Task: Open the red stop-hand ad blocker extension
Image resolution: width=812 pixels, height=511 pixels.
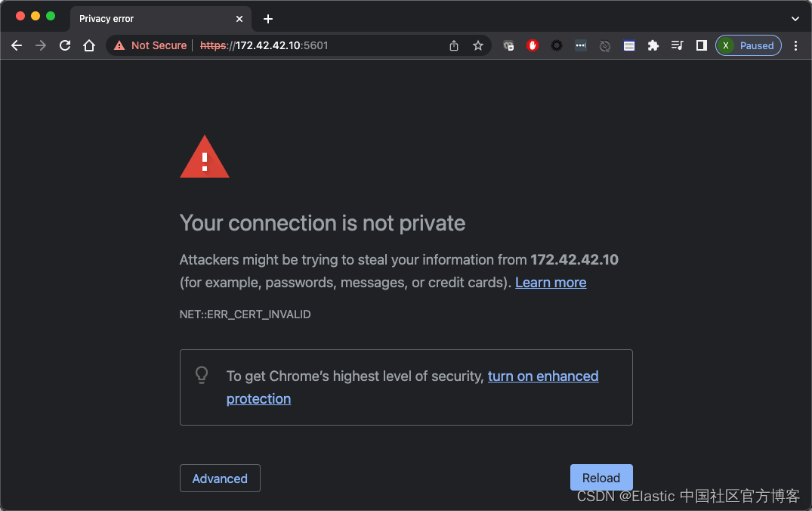Action: click(533, 45)
